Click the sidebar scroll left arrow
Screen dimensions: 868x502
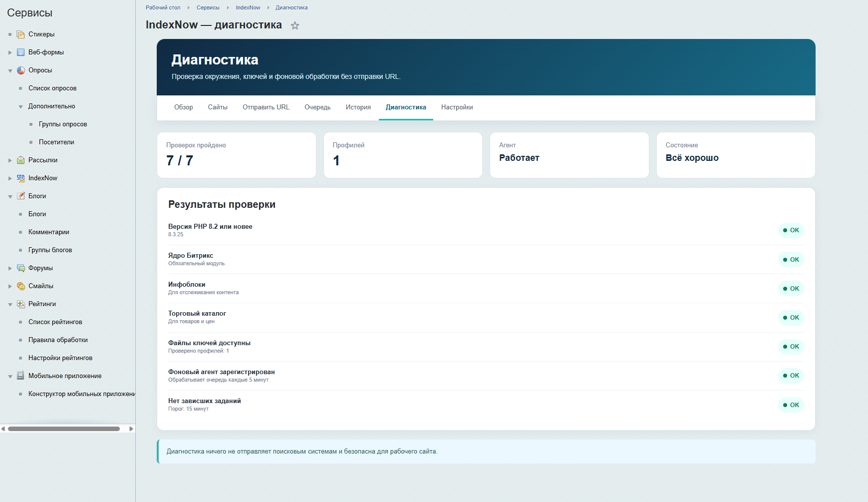(3, 429)
